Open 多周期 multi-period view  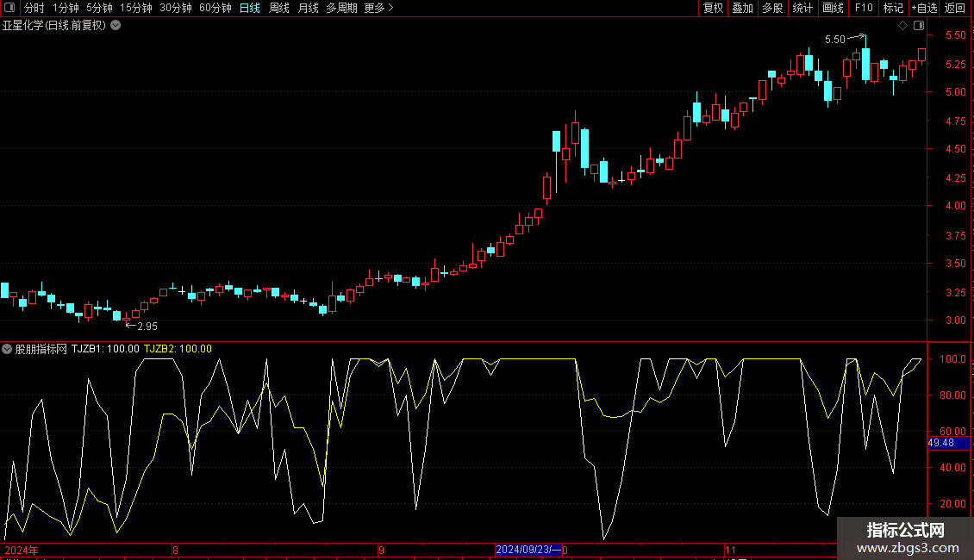(x=341, y=8)
